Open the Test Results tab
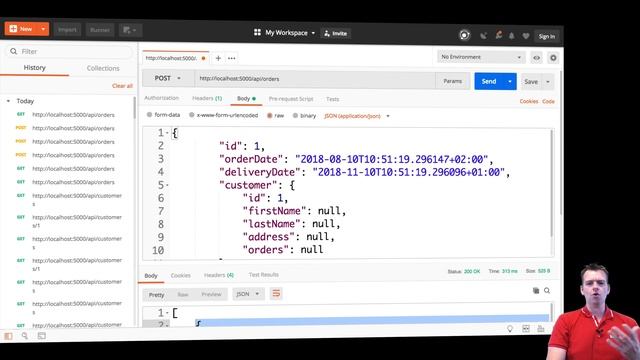The width and height of the screenshot is (640, 360). pos(264,275)
